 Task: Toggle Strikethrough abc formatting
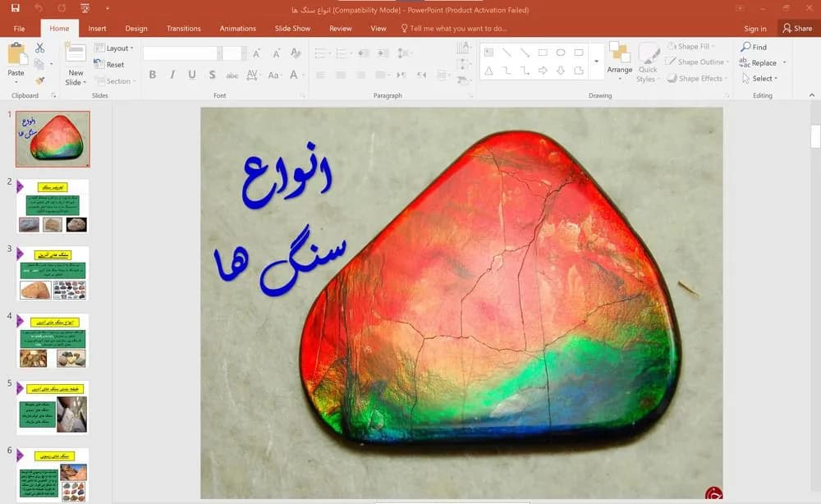232,76
